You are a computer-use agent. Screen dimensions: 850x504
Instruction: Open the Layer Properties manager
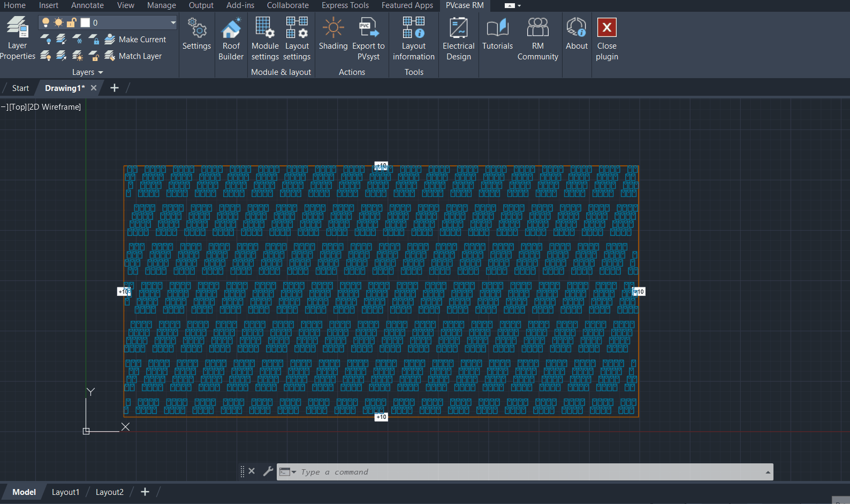tap(17, 39)
